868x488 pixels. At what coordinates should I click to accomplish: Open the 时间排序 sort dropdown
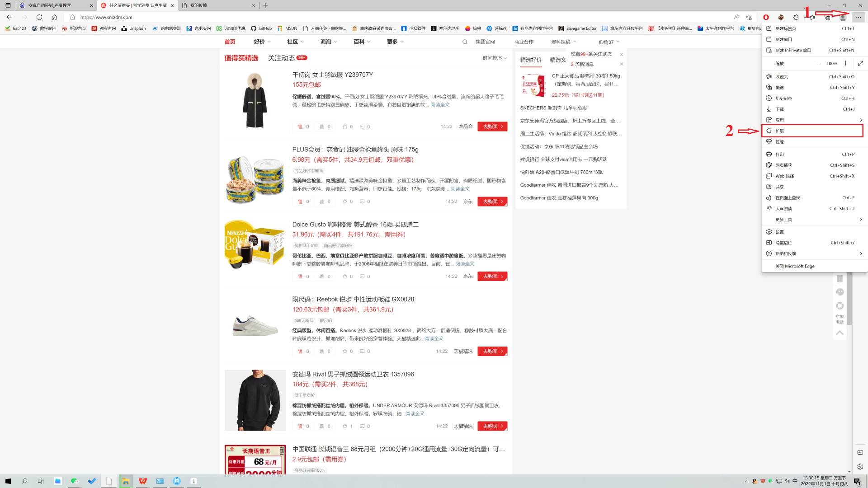pos(495,58)
